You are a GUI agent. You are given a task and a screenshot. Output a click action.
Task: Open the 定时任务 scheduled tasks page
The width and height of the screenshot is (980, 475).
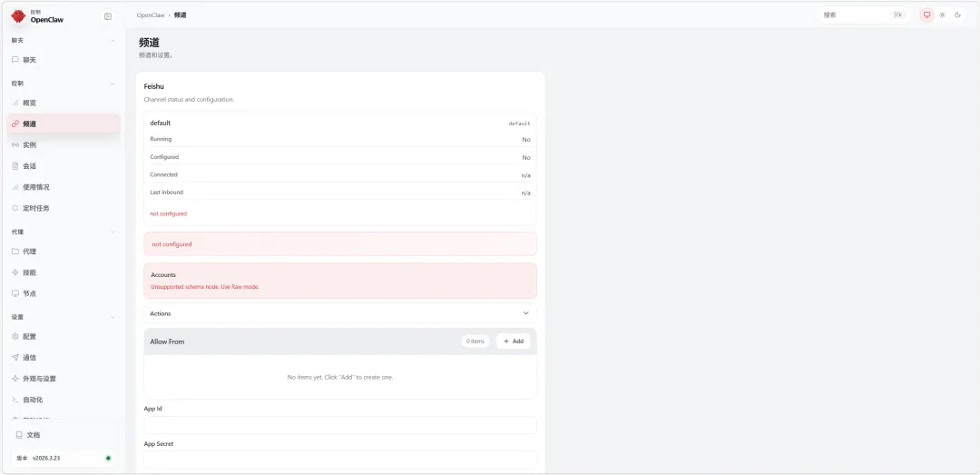coord(64,208)
